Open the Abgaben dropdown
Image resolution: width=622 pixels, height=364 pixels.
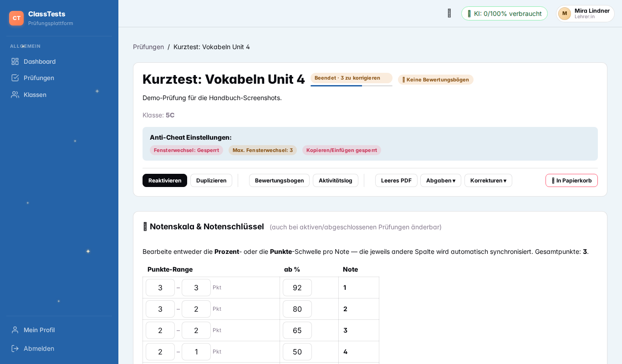440,181
